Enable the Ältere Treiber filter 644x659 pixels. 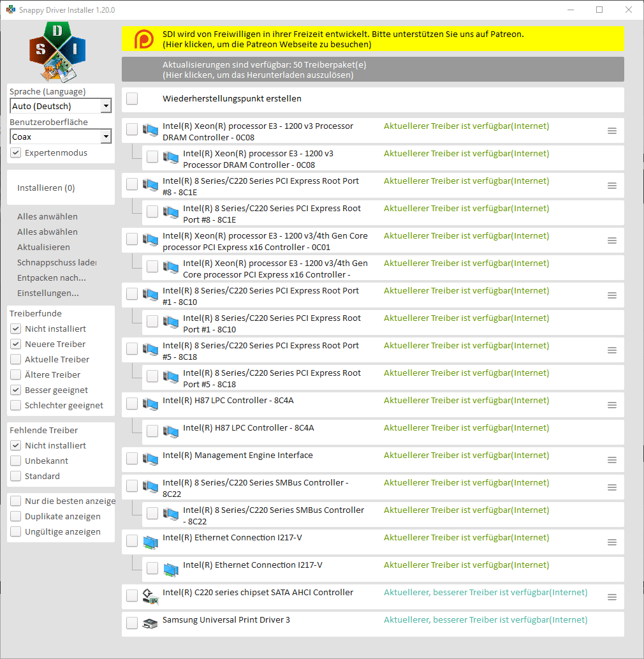click(x=15, y=374)
